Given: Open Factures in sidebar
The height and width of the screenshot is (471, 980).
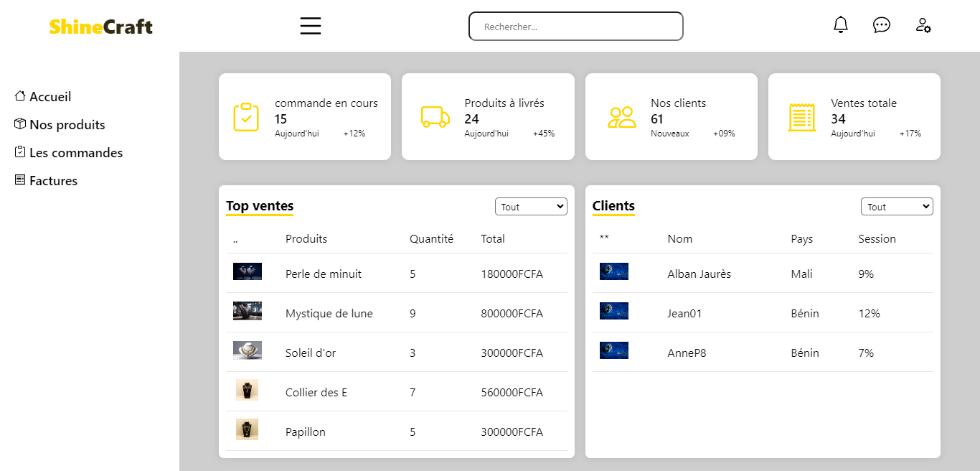Looking at the screenshot, I should 53,180.
